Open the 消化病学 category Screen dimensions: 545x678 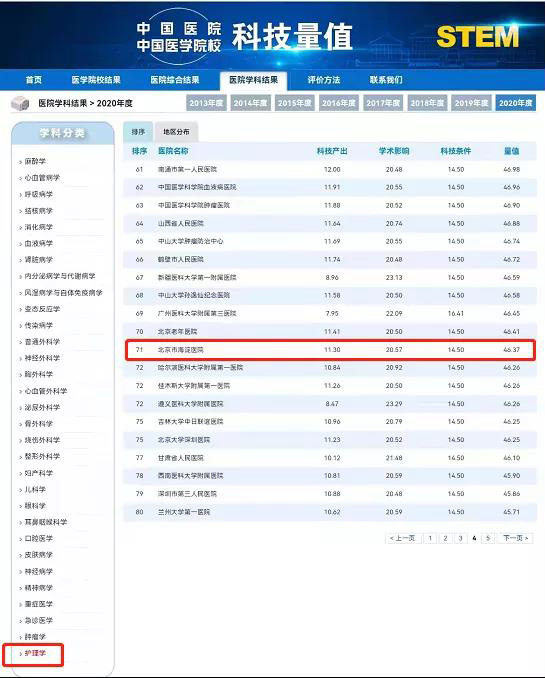coord(38,227)
